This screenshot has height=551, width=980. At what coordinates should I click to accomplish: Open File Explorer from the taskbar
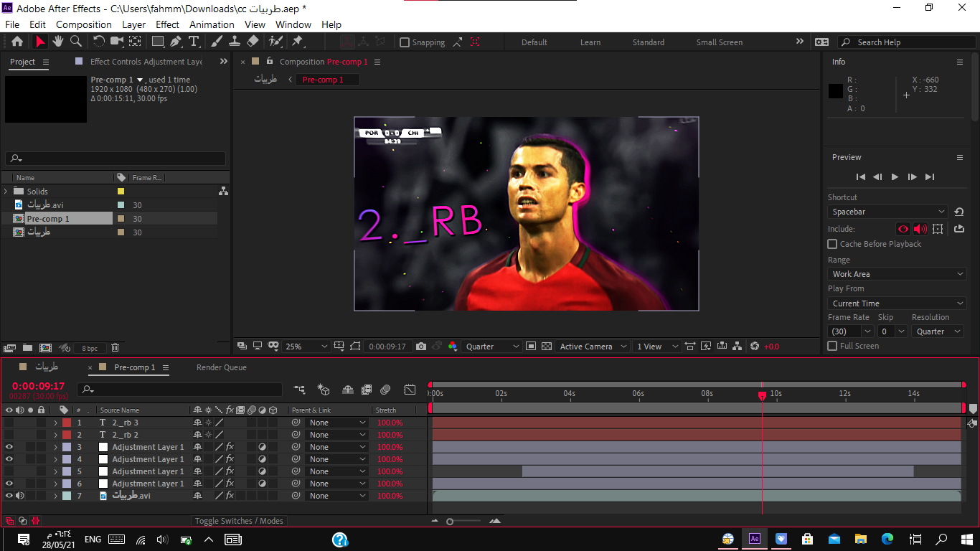pos(861,539)
